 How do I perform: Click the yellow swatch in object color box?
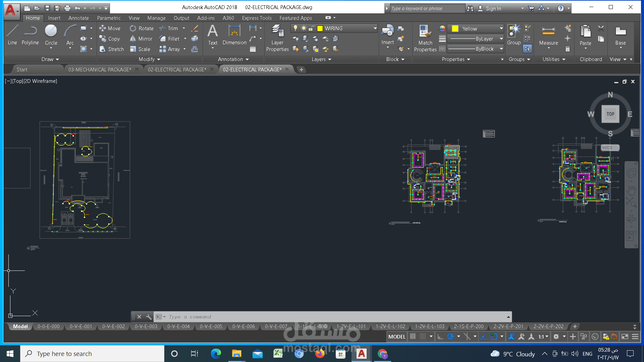[455, 28]
